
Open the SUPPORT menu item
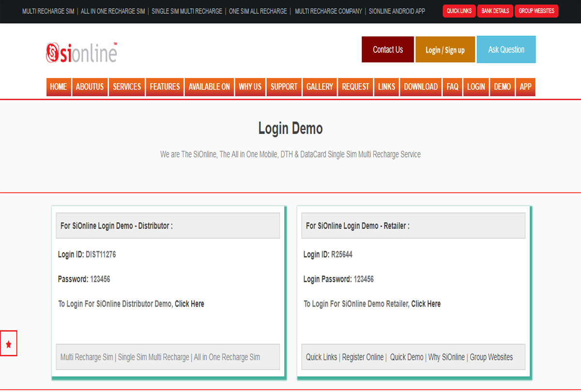point(284,87)
